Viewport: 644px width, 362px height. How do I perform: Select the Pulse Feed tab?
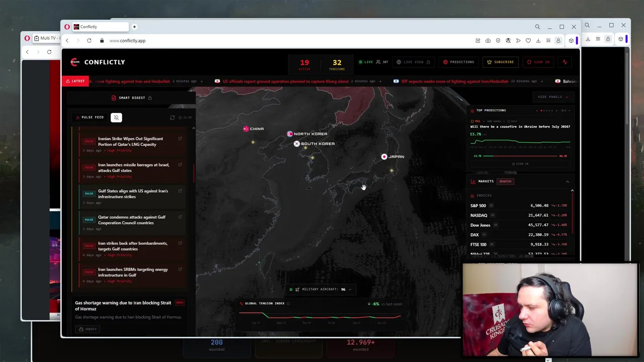(x=90, y=117)
